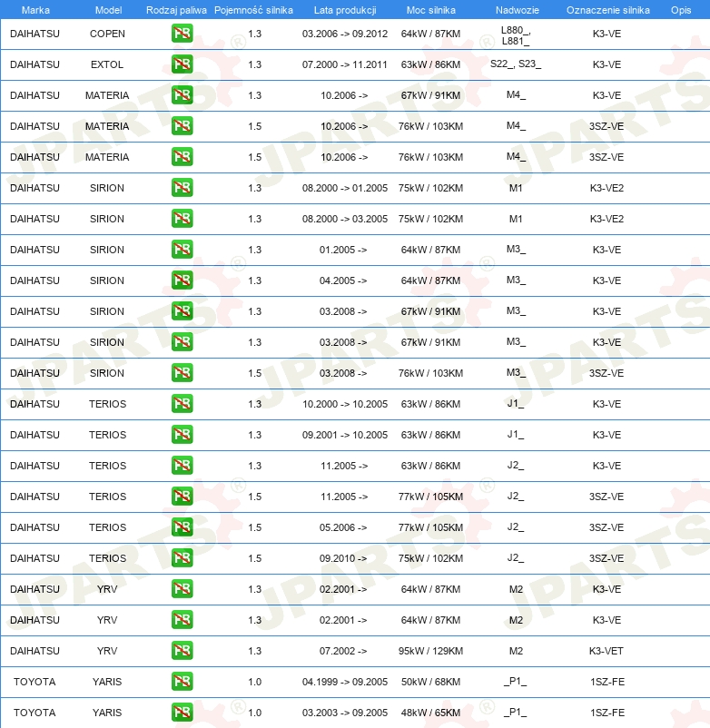Click 1SZ-FE in YARIS 04.1999 row
The image size is (710, 728).
[x=606, y=682]
